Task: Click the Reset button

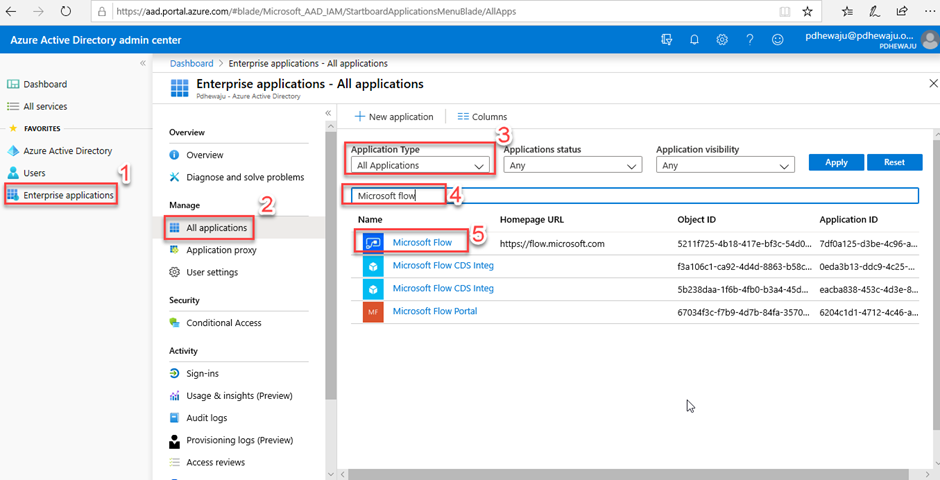Action: (894, 162)
